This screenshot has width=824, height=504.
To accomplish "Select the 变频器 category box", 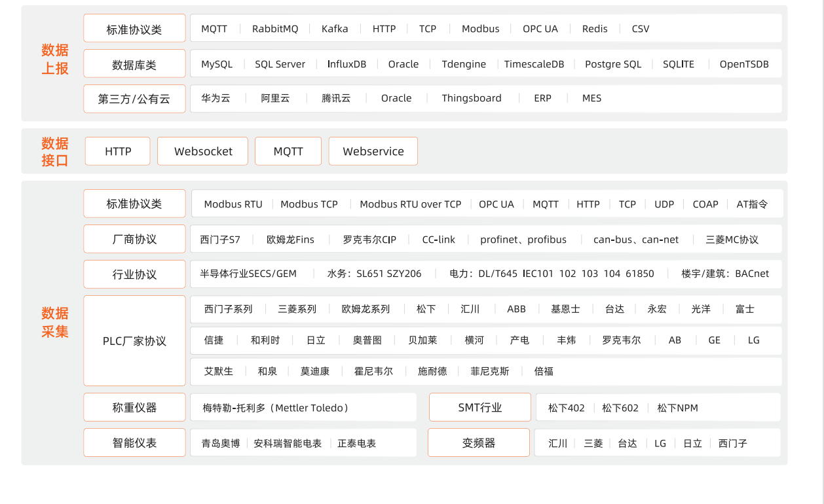I will coord(479,442).
